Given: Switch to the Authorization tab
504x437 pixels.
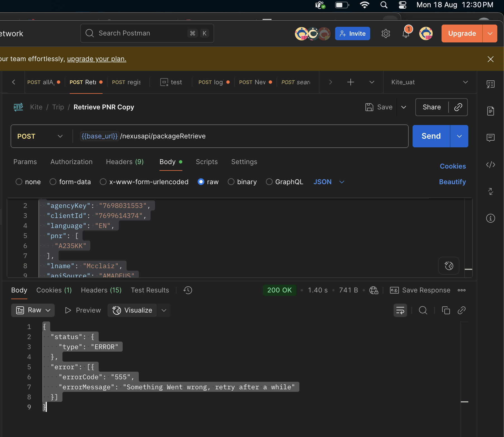Looking at the screenshot, I should tap(71, 162).
